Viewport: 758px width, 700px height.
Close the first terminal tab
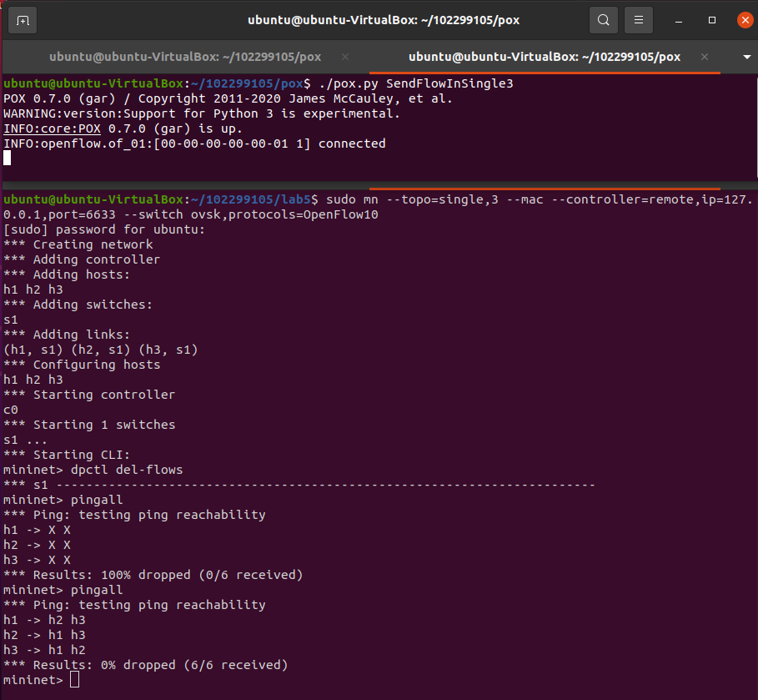coord(345,57)
